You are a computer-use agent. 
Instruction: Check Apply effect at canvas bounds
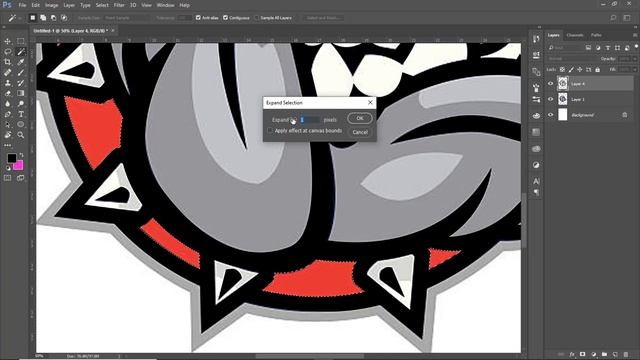270,131
